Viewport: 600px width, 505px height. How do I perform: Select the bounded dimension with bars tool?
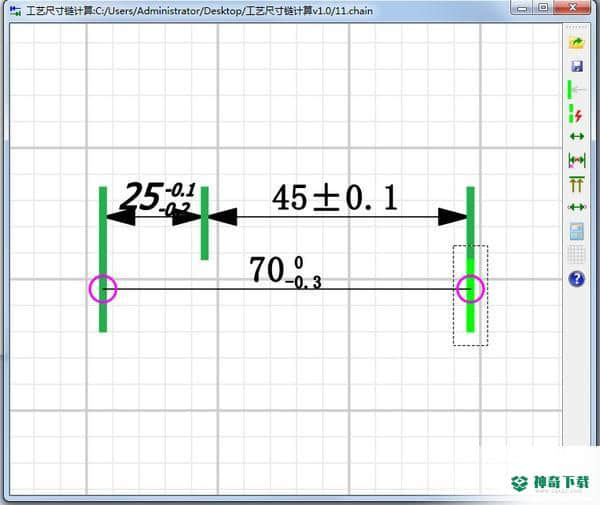[x=577, y=160]
